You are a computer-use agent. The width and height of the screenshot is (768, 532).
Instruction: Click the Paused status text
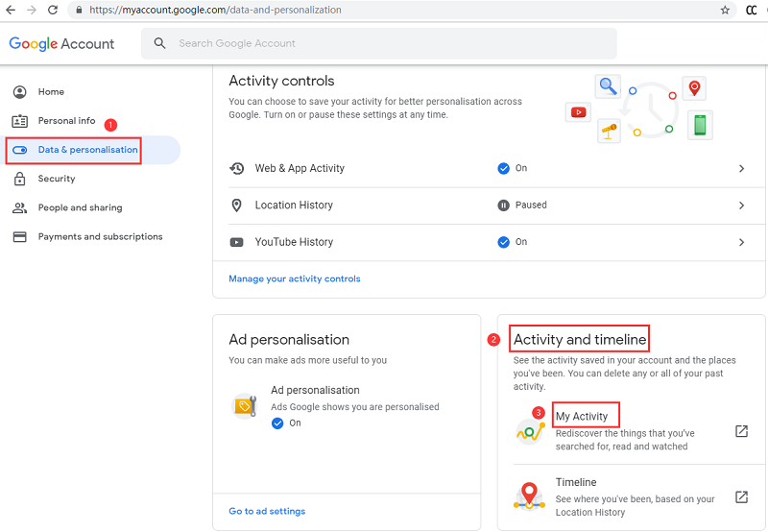coord(531,206)
